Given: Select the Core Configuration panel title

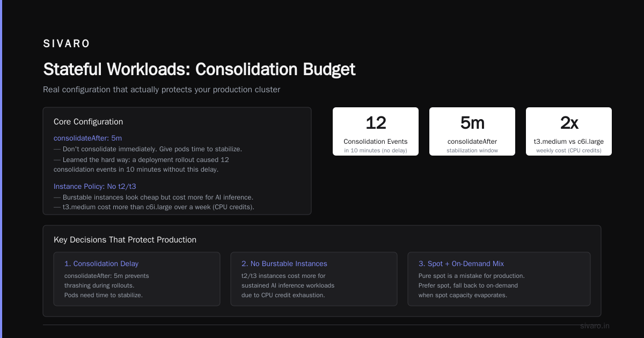Looking at the screenshot, I should pos(89,122).
